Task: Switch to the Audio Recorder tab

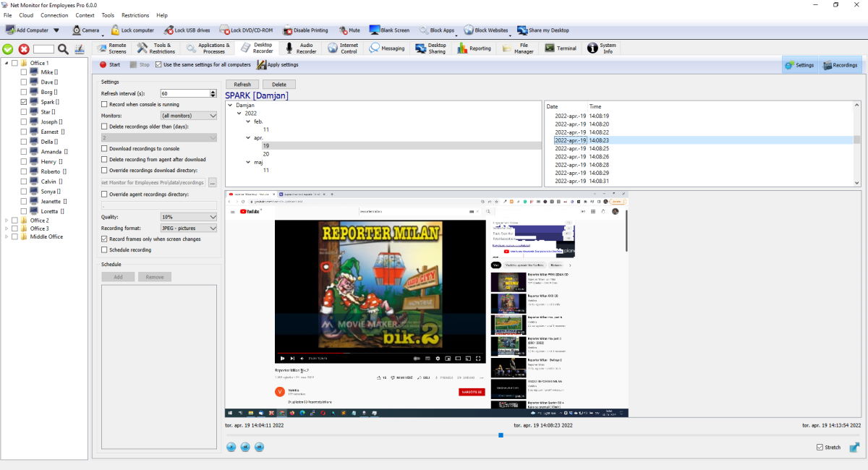Action: click(x=301, y=48)
